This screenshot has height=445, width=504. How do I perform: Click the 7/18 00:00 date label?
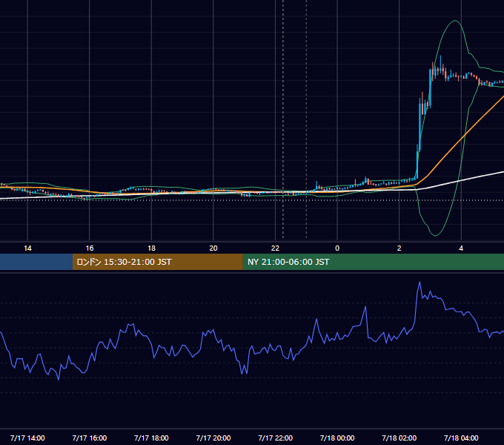(x=337, y=438)
